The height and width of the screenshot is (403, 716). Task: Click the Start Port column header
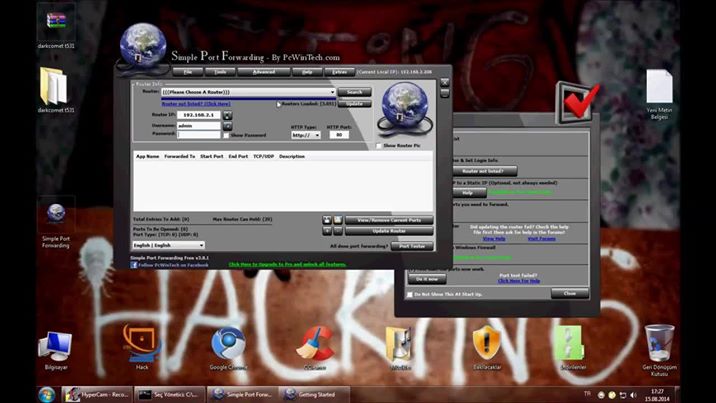212,157
